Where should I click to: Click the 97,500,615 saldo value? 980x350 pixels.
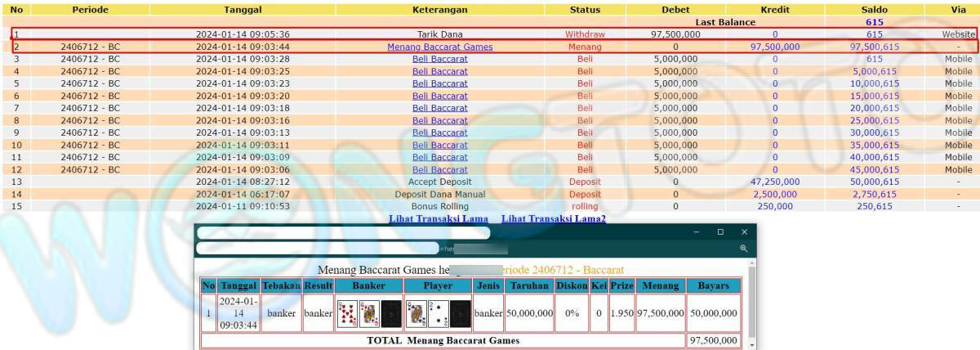875,47
